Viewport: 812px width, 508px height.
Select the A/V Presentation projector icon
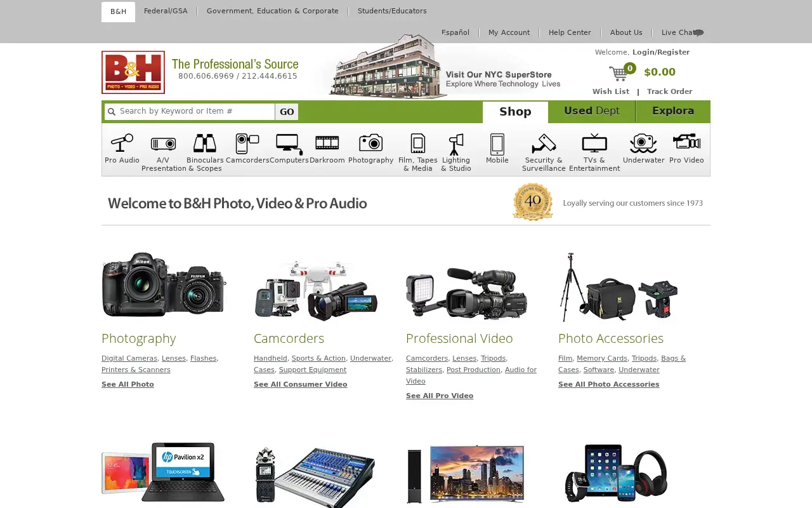click(163, 144)
